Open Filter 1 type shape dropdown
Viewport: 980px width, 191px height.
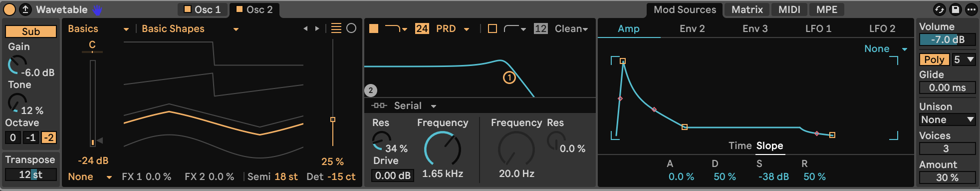coord(396,29)
